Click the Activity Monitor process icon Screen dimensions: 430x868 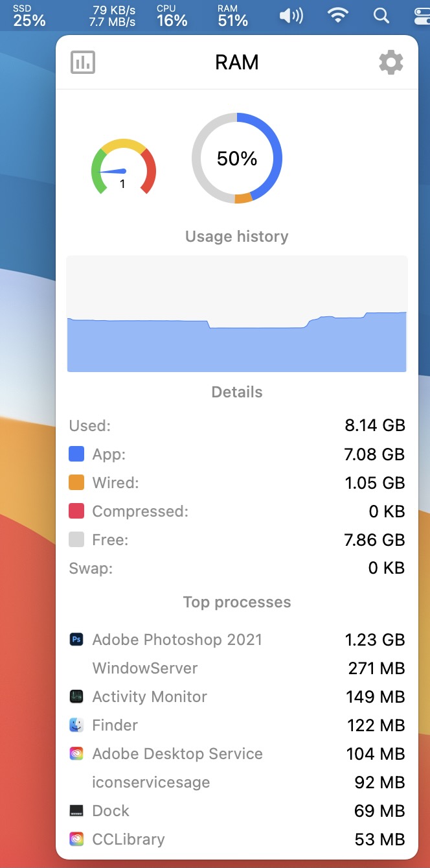point(76,697)
